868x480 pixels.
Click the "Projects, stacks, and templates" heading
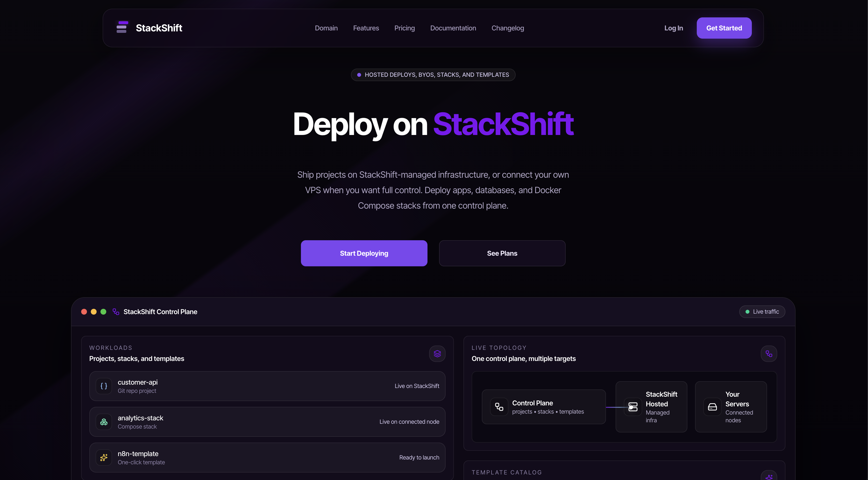(136, 358)
